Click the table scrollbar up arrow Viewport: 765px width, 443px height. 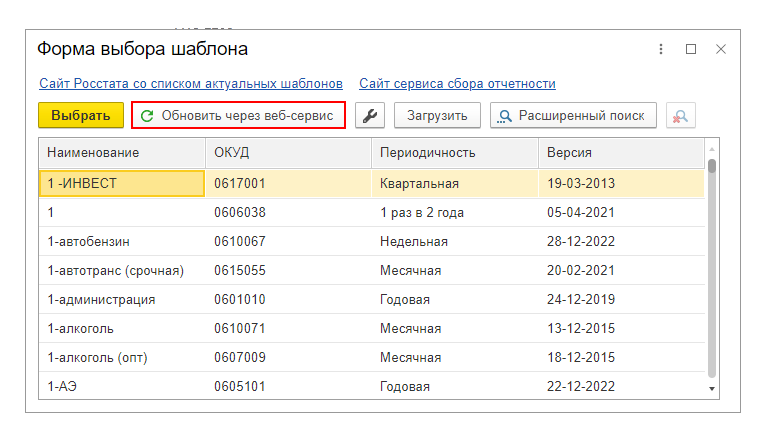coord(712,148)
